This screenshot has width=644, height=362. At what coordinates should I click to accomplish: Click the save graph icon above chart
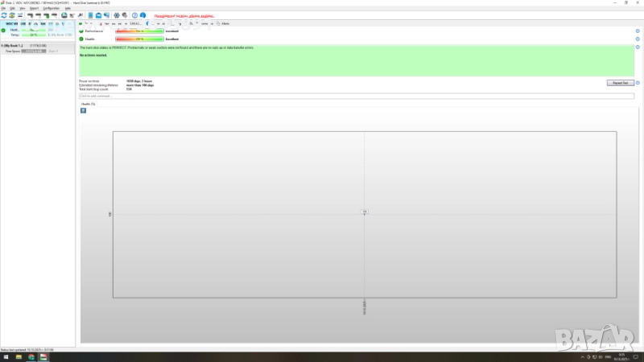coord(83,110)
